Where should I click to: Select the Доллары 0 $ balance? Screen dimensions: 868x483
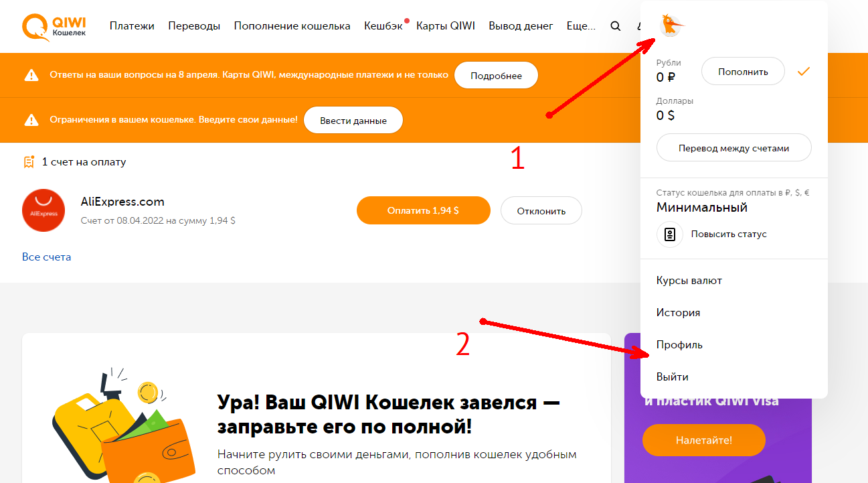(675, 109)
